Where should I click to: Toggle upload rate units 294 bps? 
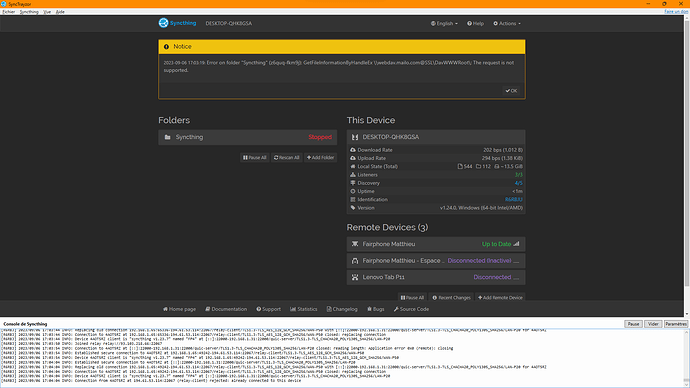pos(502,158)
